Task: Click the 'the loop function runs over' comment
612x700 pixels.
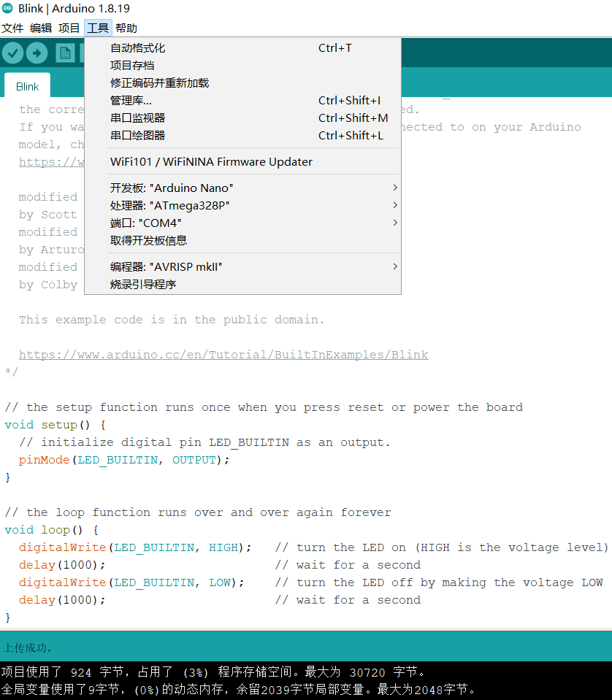Action: [x=197, y=512]
